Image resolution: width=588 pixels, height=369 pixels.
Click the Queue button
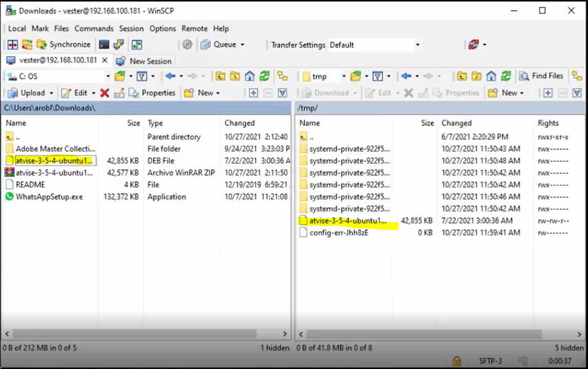point(219,45)
